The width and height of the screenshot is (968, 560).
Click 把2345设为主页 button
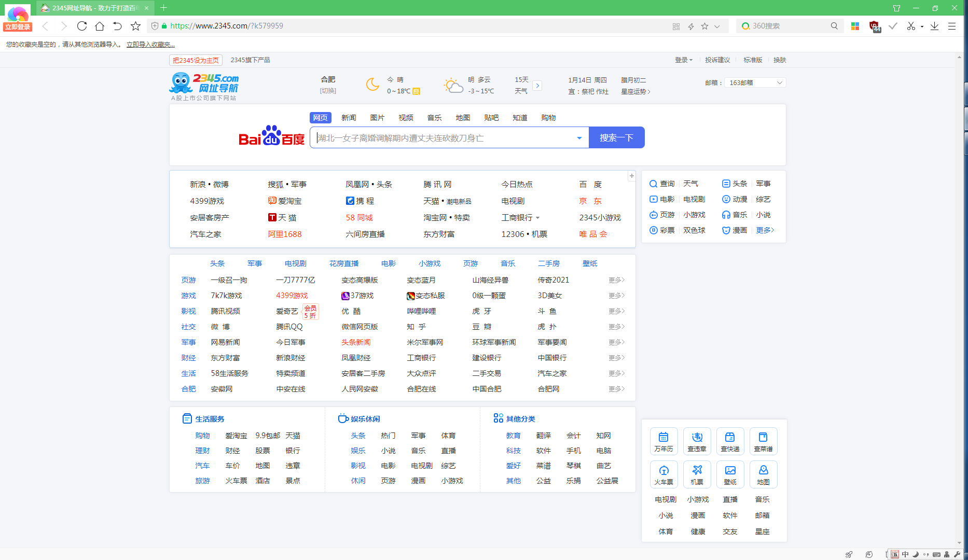(x=196, y=60)
